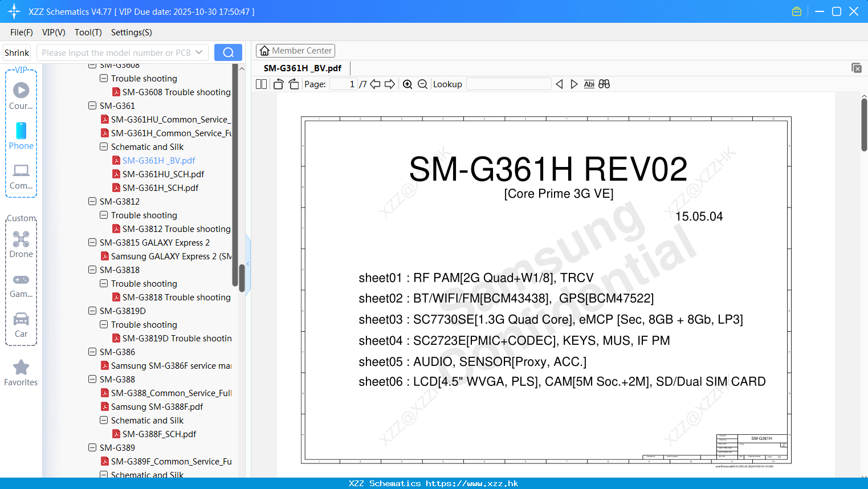Click the binoculars search icon
The width and height of the screenshot is (868, 489).
604,84
